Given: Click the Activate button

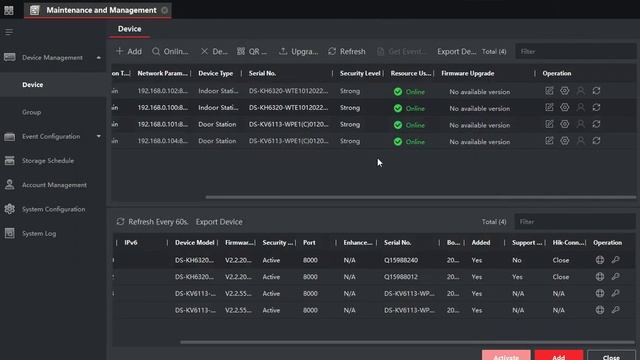Looking at the screenshot, I should (x=506, y=356).
